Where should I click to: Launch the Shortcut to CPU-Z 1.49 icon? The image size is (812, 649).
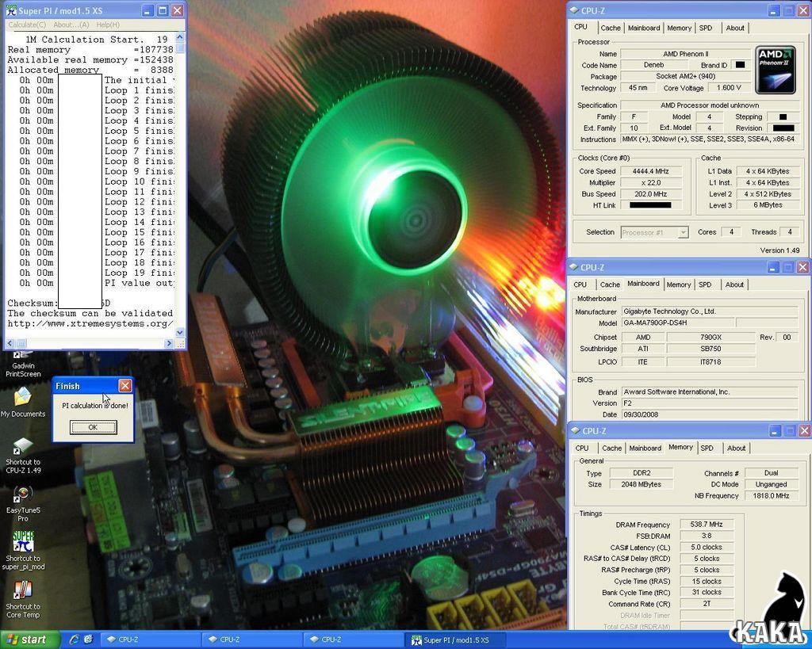point(23,455)
